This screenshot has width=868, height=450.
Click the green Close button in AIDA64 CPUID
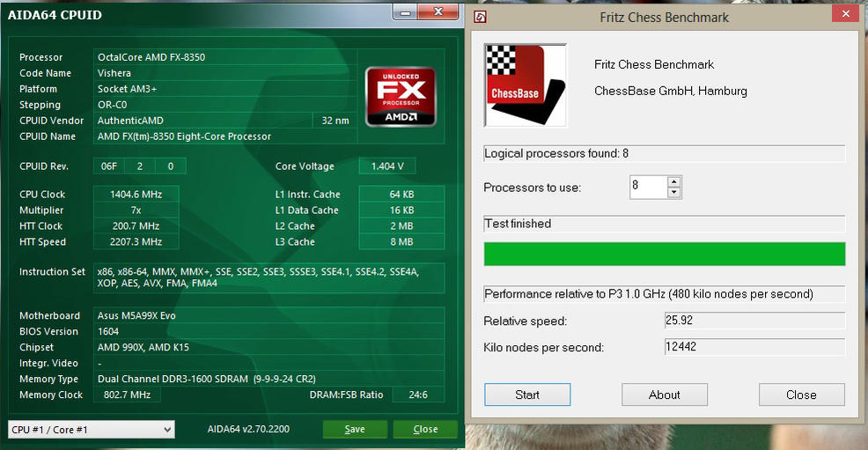click(425, 429)
